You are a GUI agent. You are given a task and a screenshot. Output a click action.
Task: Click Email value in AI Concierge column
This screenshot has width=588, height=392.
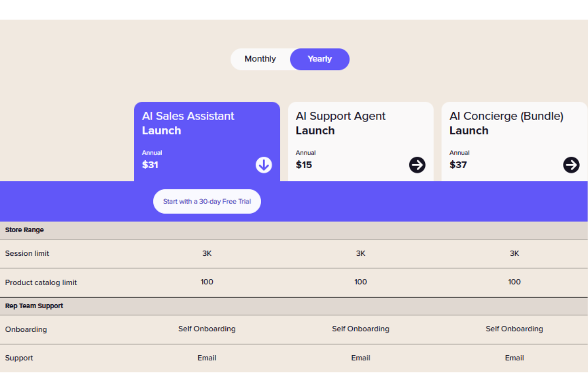(514, 358)
